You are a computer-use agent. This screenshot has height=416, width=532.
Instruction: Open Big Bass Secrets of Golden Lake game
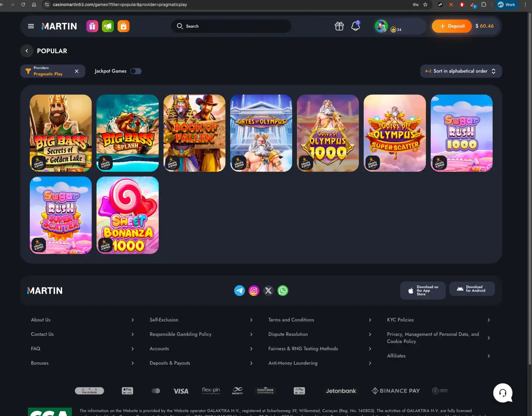[x=61, y=133]
